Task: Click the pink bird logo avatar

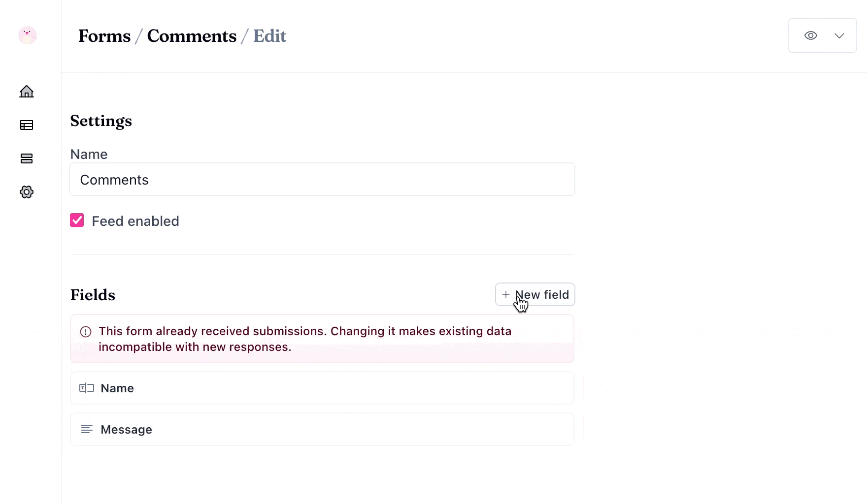Action: (x=28, y=35)
